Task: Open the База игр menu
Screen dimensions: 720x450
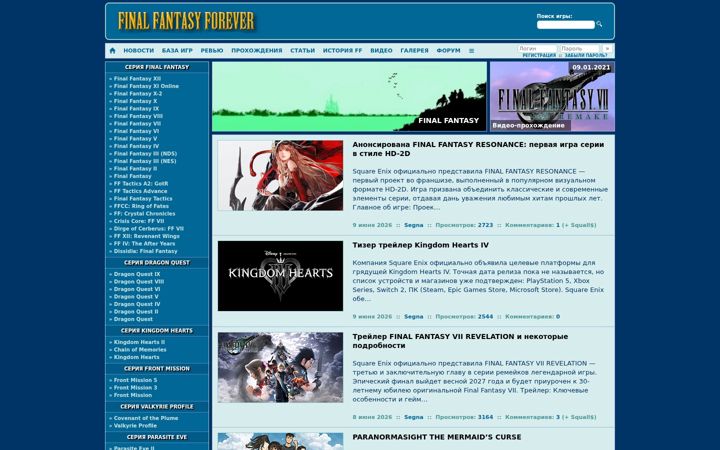Action: pos(177,51)
